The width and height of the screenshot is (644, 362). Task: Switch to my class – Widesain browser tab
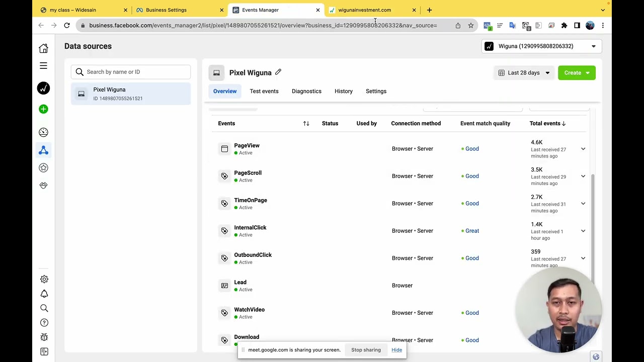(84, 10)
